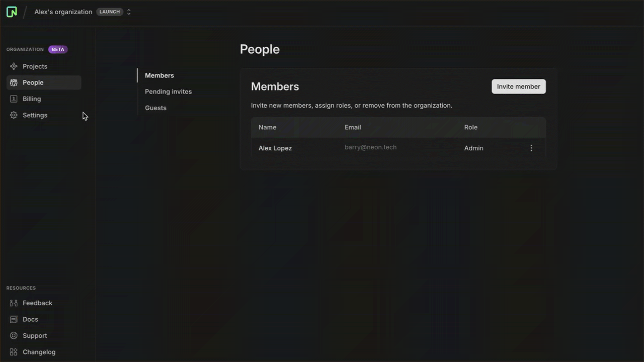Screen dimensions: 644x362
Task: Click the Docs icon in Resources
Action: pyautogui.click(x=14, y=319)
